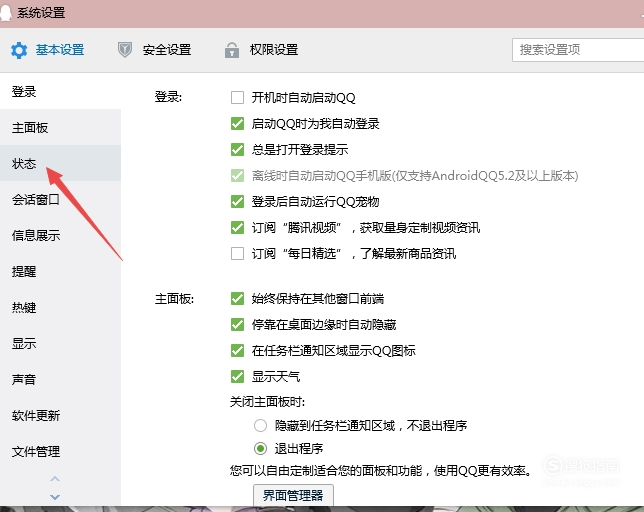Open 软件更新 in the sidebar
644x512 pixels.
(x=60, y=416)
